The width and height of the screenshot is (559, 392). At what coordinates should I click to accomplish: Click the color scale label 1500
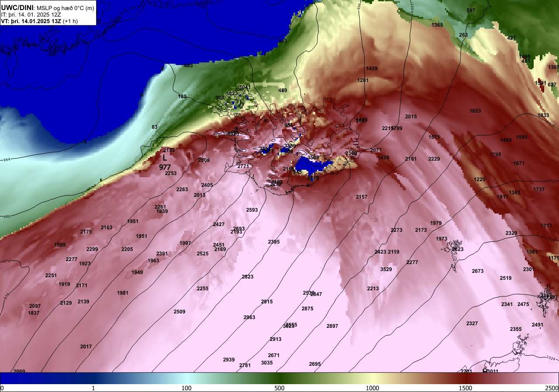click(x=466, y=389)
